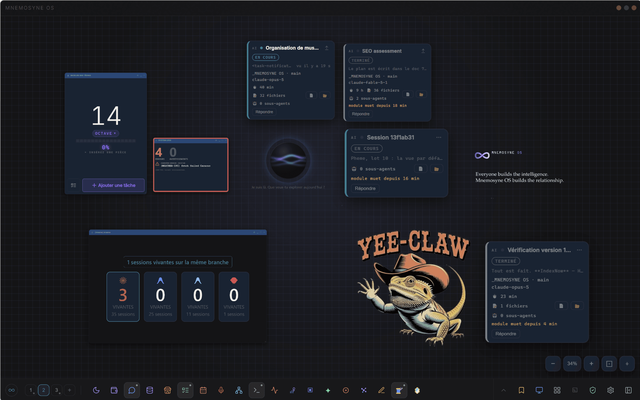Image resolution: width=640 pixels, height=400 pixels.
Task: Open the crystal gem icon in the dock
Action: coord(417,390)
